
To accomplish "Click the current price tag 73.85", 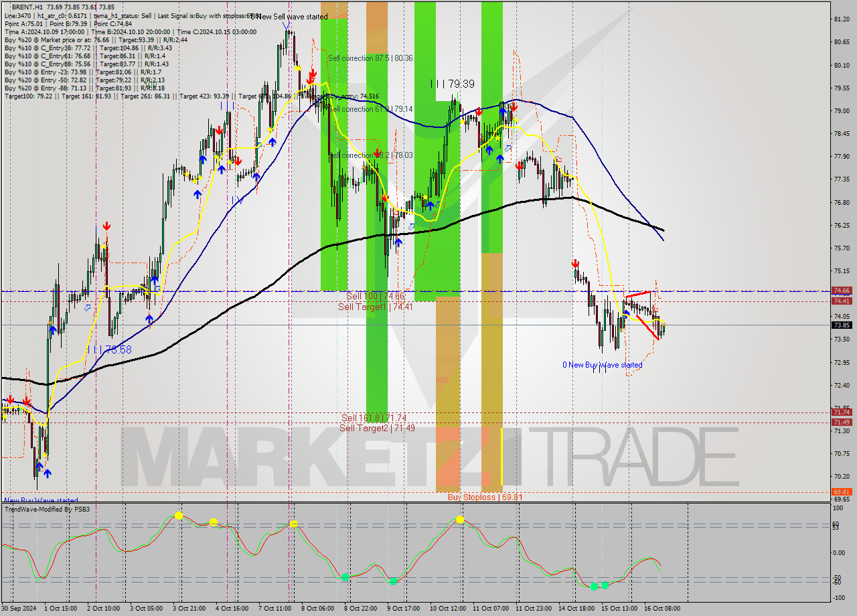I will pyautogui.click(x=842, y=325).
